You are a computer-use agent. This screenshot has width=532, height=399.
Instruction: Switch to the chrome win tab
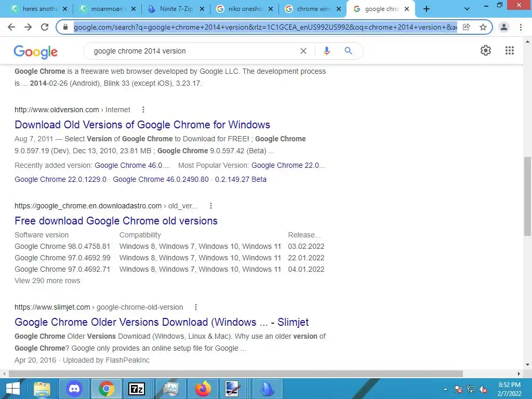click(313, 9)
